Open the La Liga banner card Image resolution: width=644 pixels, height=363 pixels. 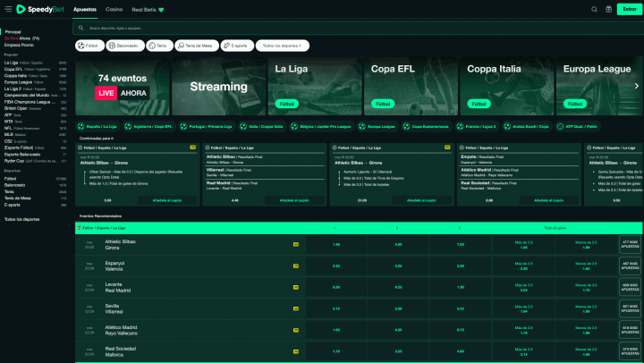click(x=315, y=86)
